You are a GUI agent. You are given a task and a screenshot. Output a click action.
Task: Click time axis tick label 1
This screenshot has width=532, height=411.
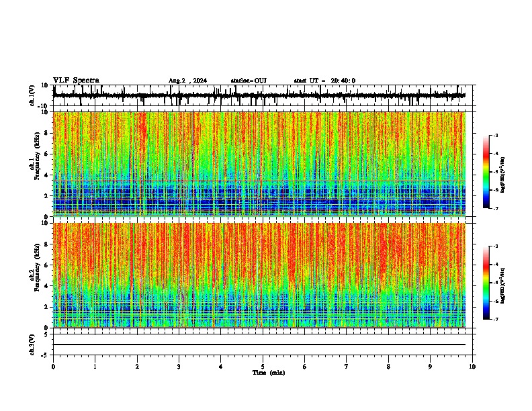pos(95,367)
